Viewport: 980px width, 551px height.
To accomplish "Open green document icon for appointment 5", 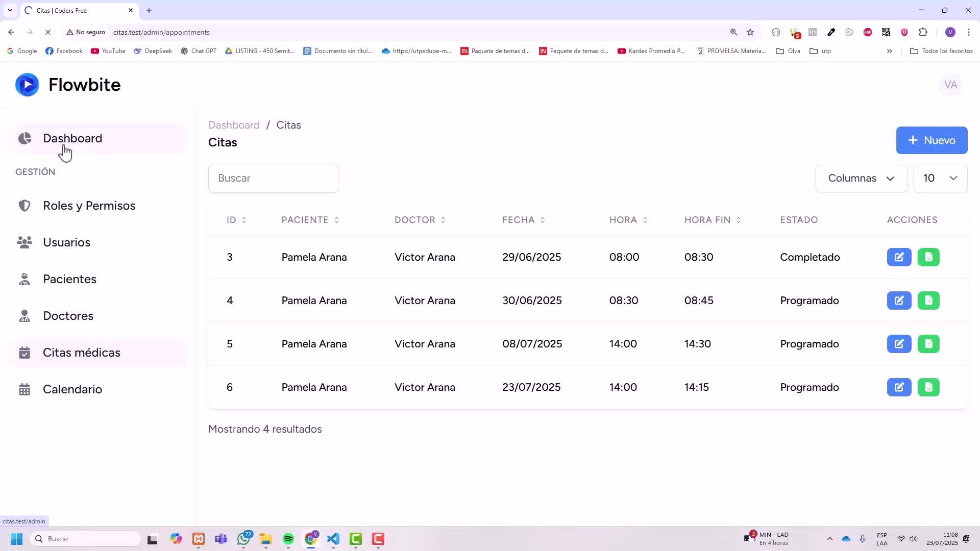I will (x=928, y=344).
